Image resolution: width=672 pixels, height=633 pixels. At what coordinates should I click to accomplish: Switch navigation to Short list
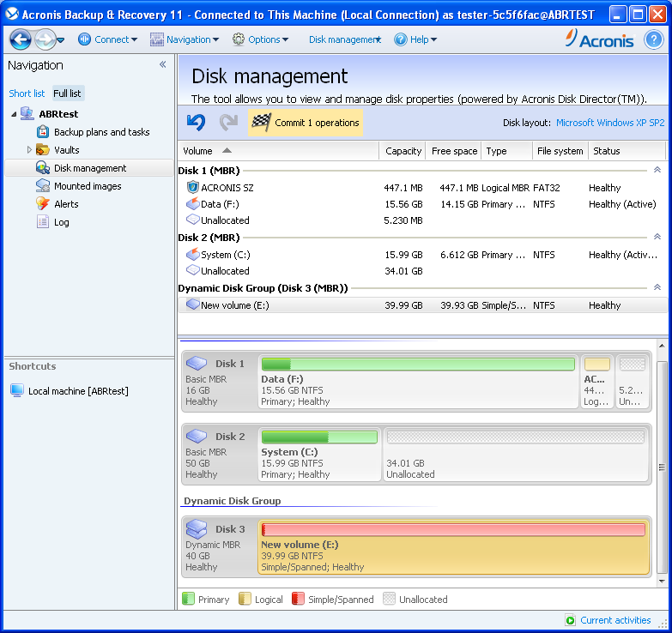(x=27, y=93)
